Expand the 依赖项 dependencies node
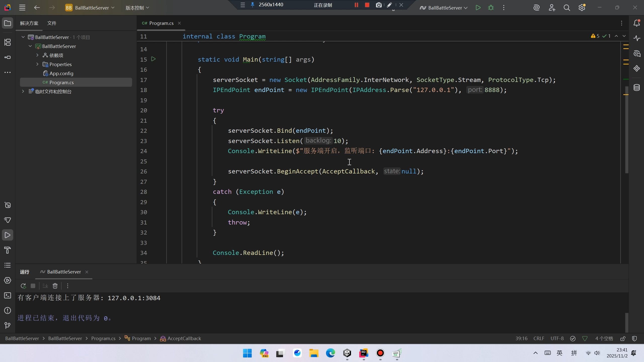 [37, 55]
